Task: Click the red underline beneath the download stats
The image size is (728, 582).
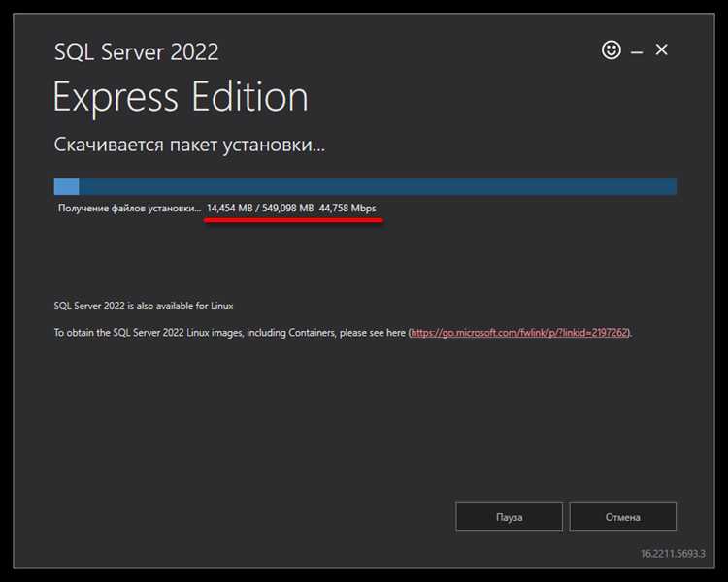Action: tap(294, 220)
